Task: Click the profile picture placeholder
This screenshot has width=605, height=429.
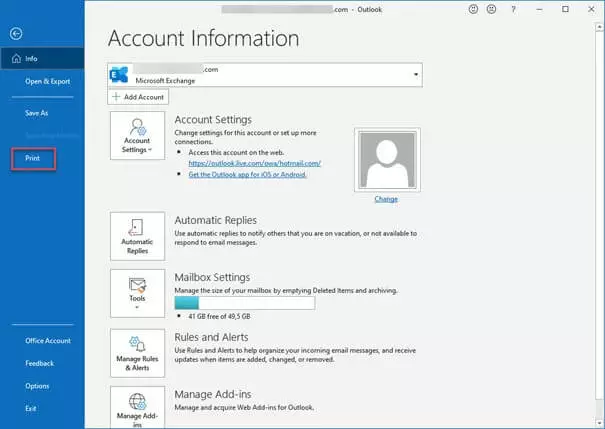Action: pos(386,160)
